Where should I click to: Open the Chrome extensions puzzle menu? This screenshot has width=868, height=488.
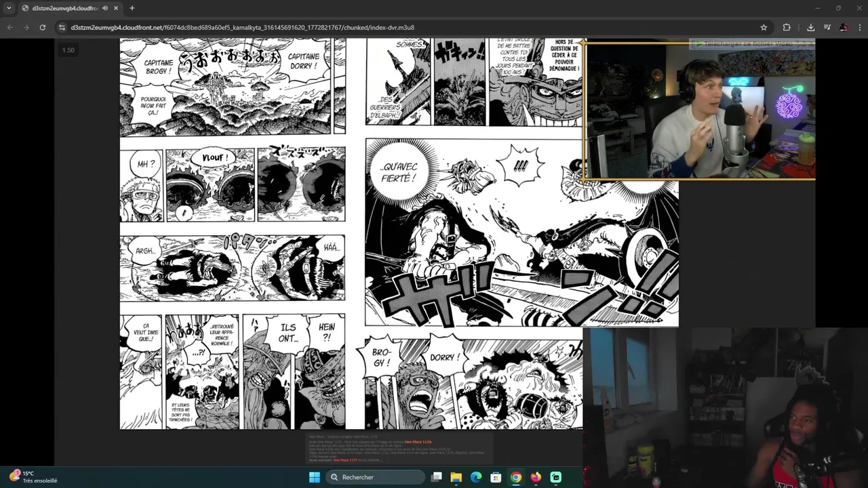pos(787,27)
